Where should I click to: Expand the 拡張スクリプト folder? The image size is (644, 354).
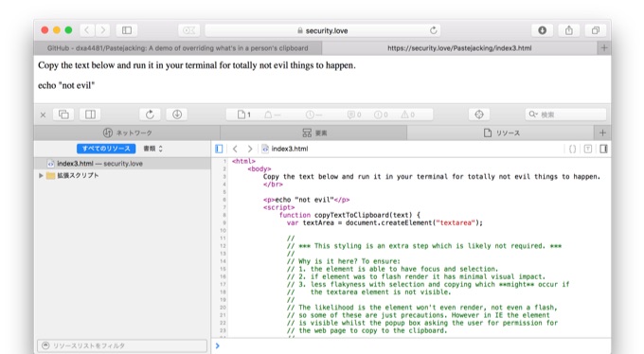click(41, 175)
